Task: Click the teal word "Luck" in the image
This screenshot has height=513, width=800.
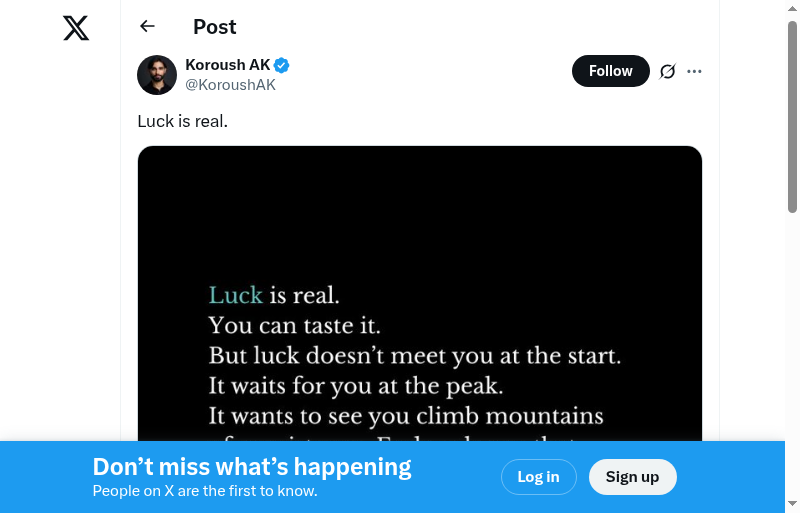Action: click(235, 295)
